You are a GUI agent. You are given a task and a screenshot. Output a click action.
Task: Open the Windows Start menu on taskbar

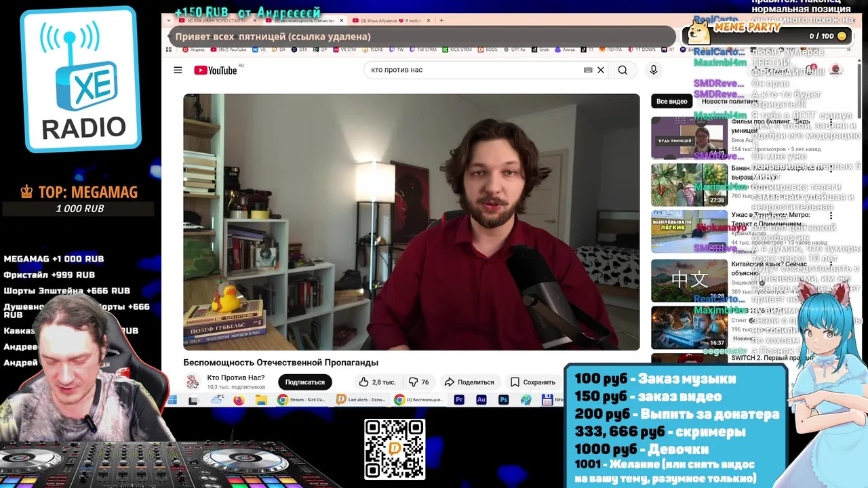pos(172,400)
